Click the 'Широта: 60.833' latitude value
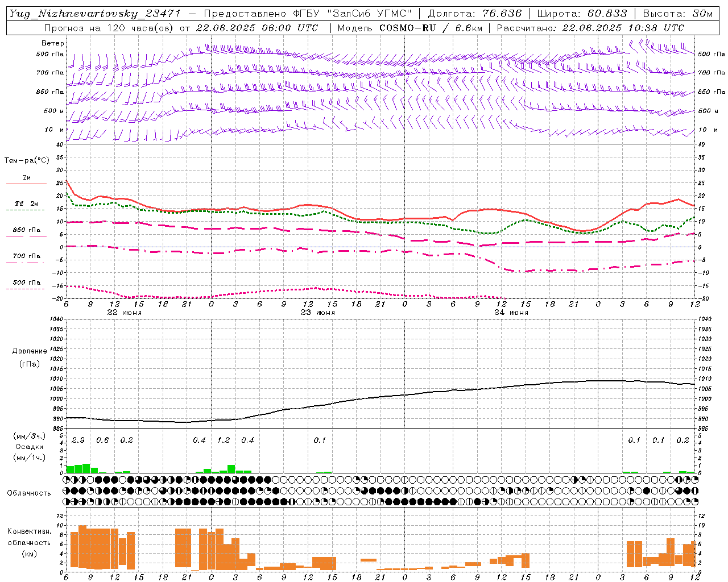This screenshot has height=582, width=728. (582, 14)
